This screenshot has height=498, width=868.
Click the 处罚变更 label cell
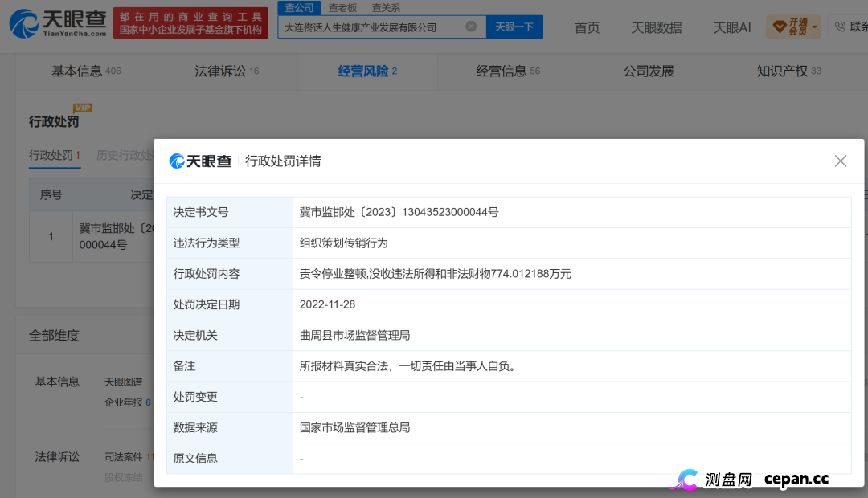[x=229, y=398]
